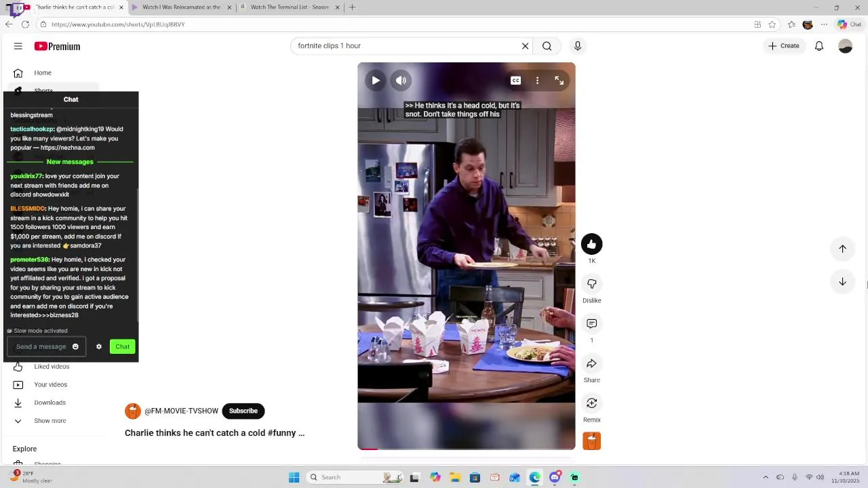Click the browser address bar URL
Viewport: 868px width, 488px height.
click(x=118, y=24)
